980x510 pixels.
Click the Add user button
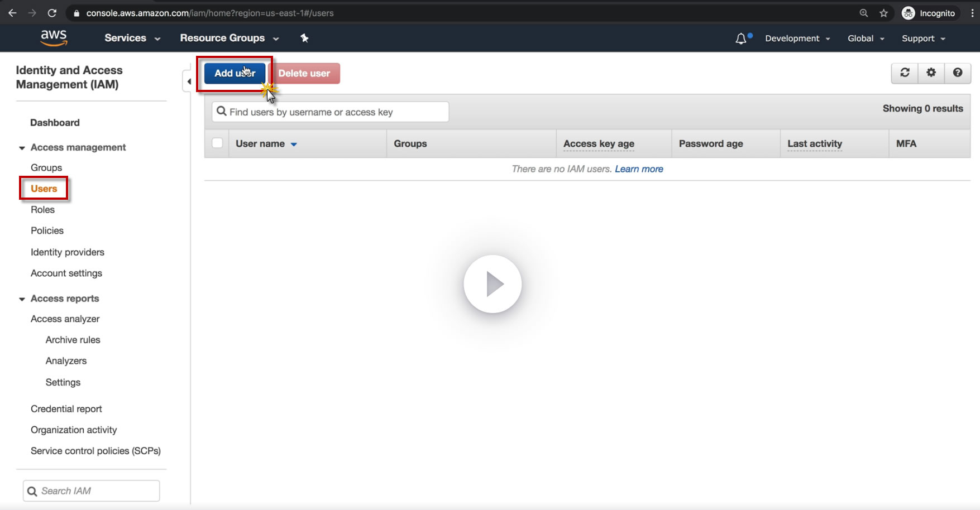point(235,73)
